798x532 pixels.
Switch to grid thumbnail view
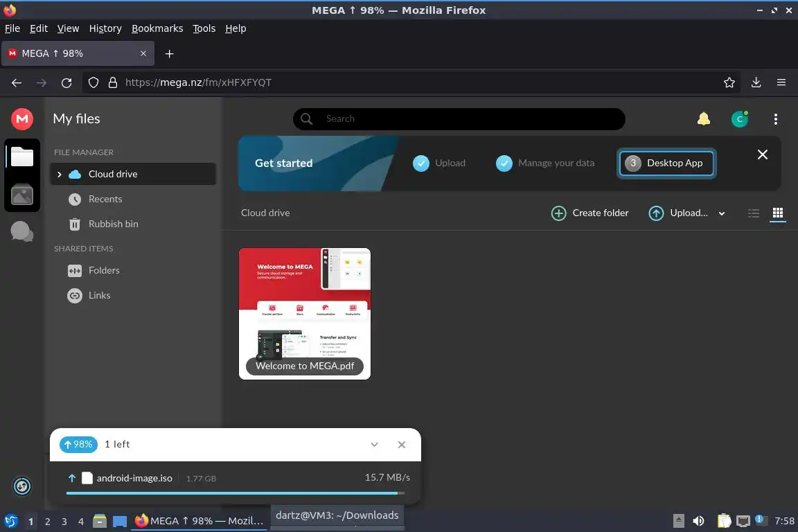coord(778,213)
